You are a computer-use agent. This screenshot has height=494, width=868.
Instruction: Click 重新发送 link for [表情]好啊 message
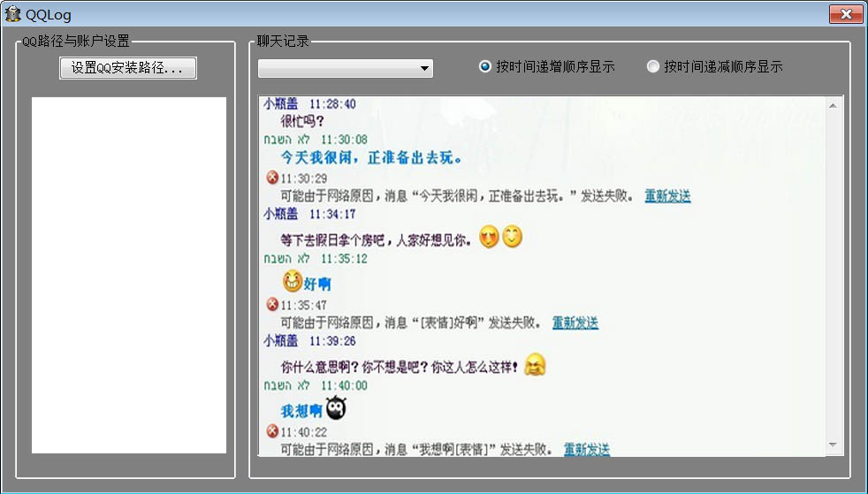click(575, 323)
